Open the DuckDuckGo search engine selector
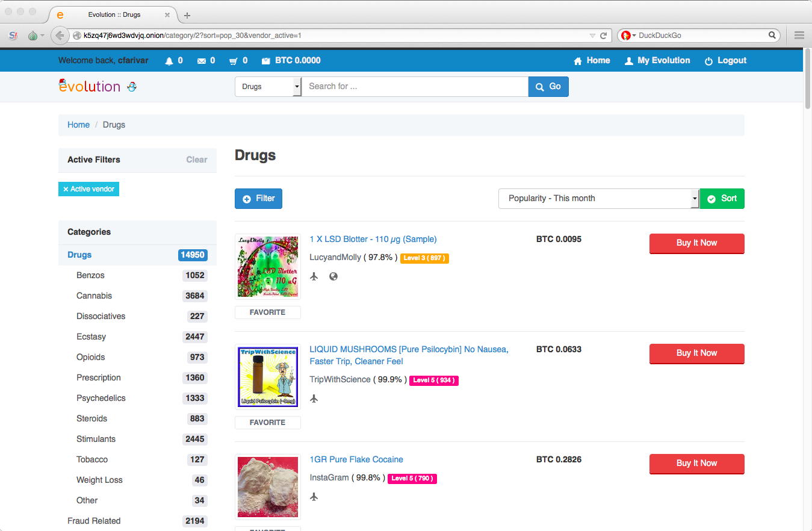The image size is (812, 531). coord(627,36)
